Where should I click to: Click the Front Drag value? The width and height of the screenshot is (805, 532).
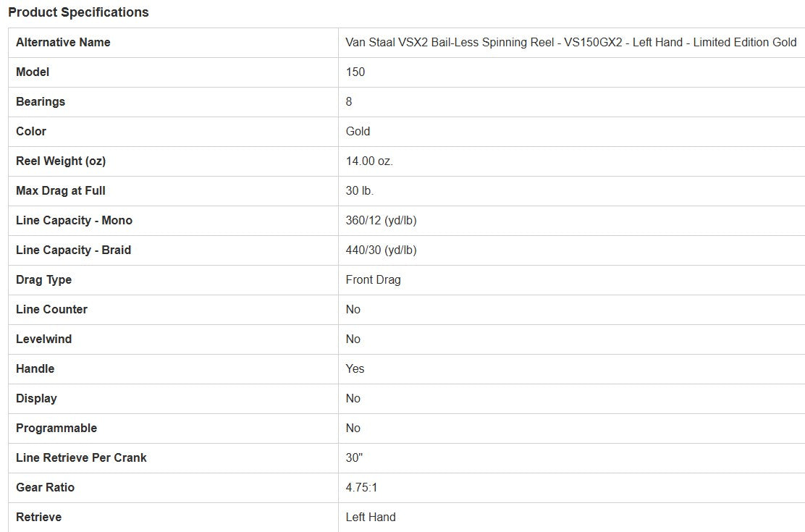(x=373, y=279)
